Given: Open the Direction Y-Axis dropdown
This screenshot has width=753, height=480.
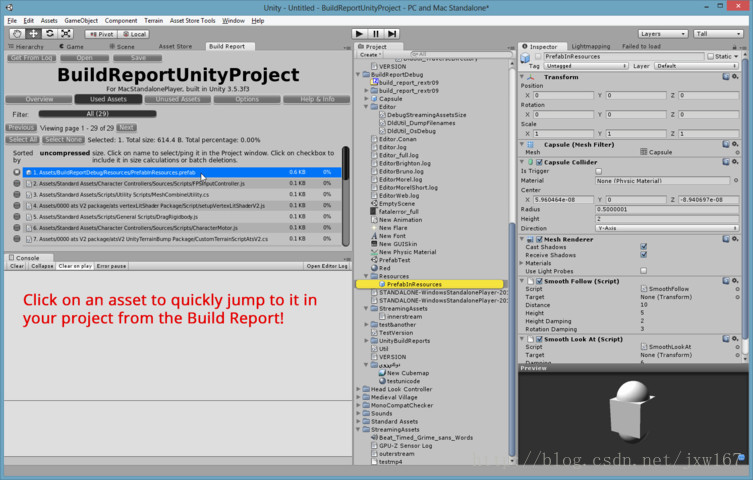Looking at the screenshot, I should 667,228.
